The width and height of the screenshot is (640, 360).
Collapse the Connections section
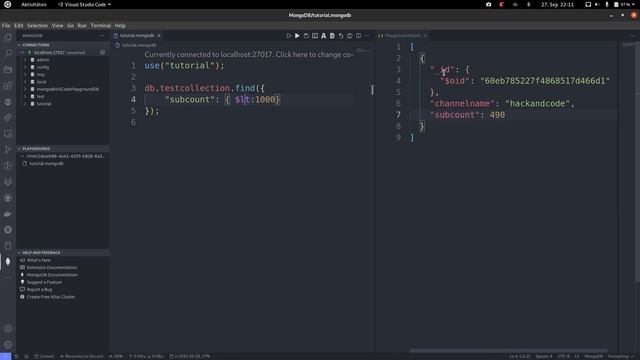[63, 45]
